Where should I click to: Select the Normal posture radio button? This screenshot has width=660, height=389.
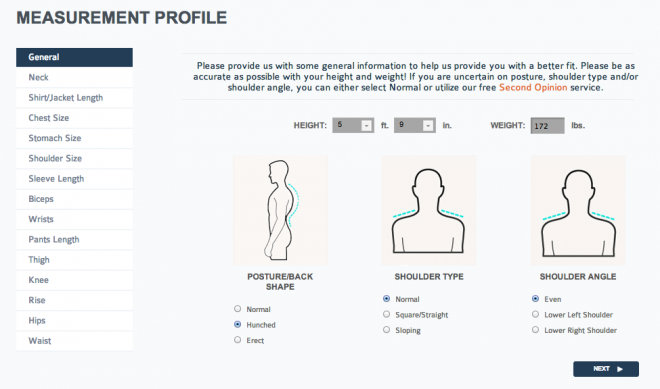[x=237, y=309]
